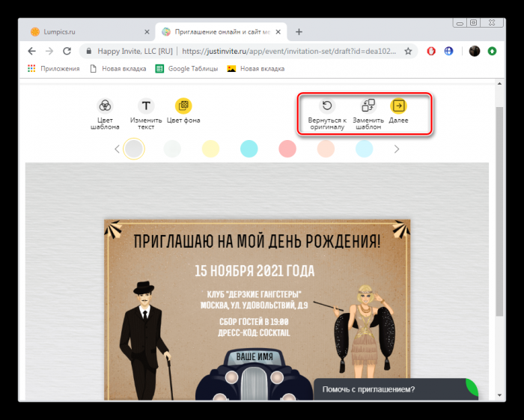524x420 pixels.
Task: Click the blue globe extension icon
Action: tap(448, 51)
